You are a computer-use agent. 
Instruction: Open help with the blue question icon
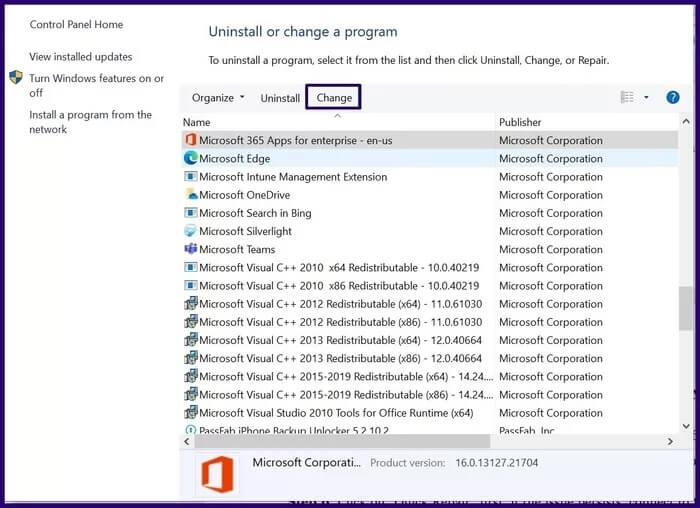(672, 97)
